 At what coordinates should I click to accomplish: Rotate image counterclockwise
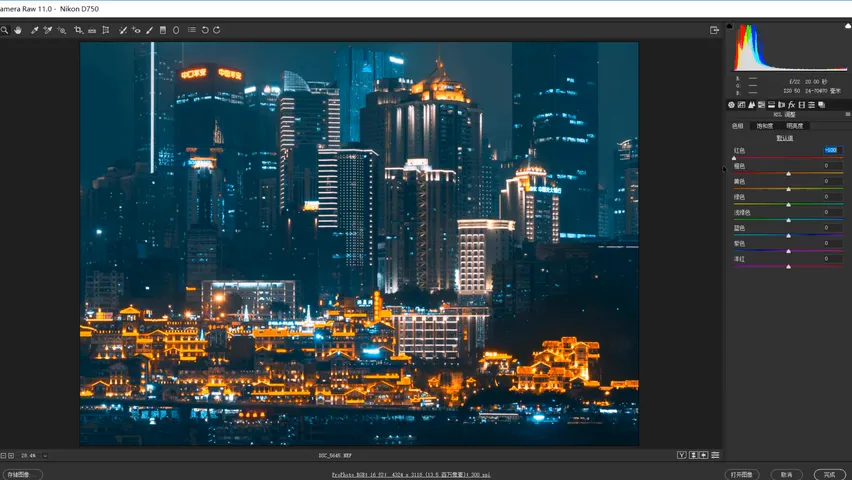[205, 30]
